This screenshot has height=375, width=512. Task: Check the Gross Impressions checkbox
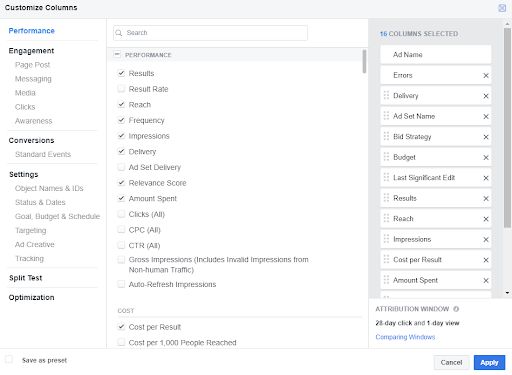(x=121, y=259)
